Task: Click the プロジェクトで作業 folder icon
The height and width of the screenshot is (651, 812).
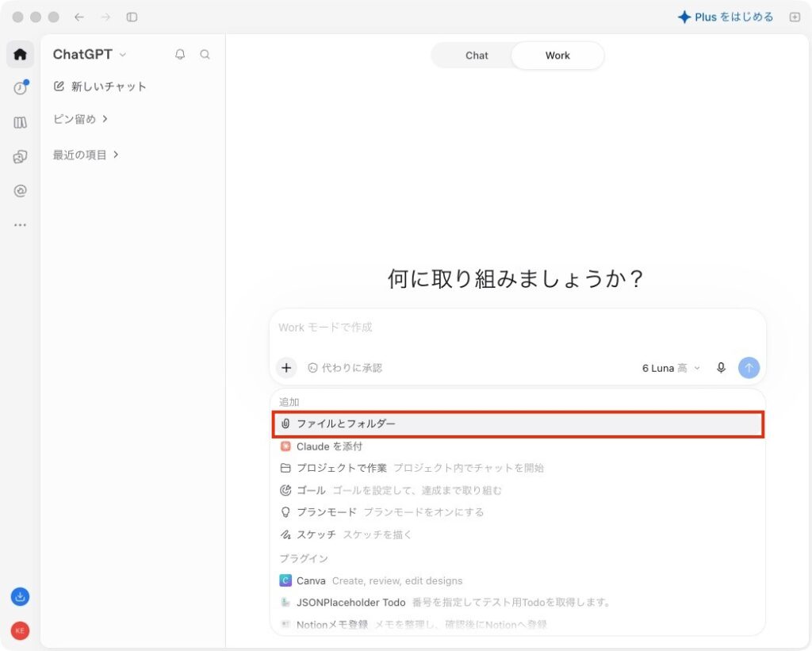Action: click(x=285, y=468)
